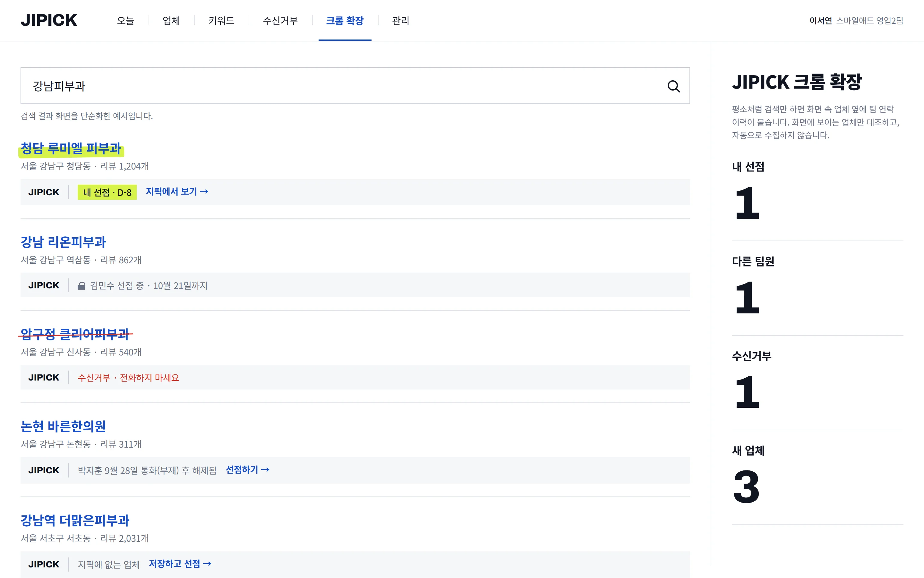The height and width of the screenshot is (578, 924).
Task: Select the 크롬 확장 tab
Action: [x=345, y=20]
